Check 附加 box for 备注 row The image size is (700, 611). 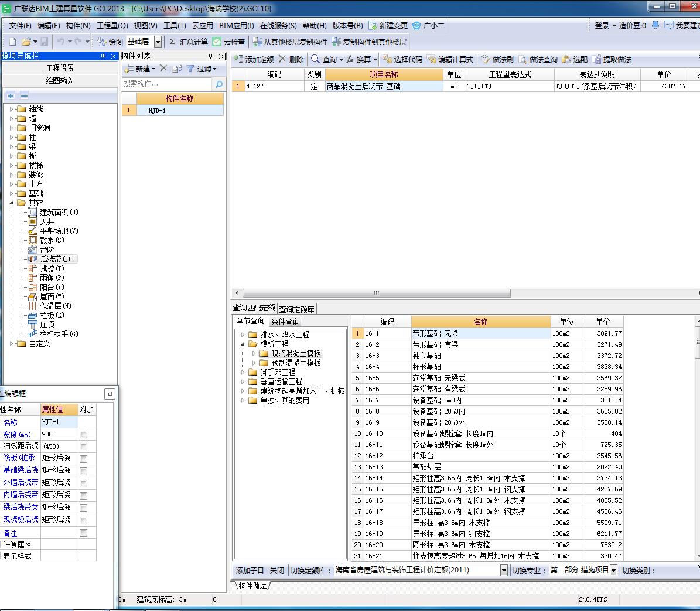click(84, 533)
